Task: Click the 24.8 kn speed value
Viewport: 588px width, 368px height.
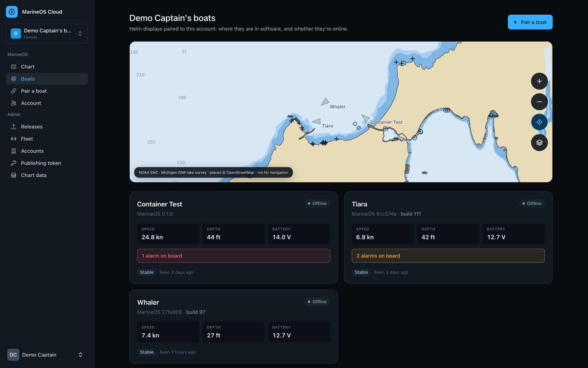Action: (x=152, y=237)
